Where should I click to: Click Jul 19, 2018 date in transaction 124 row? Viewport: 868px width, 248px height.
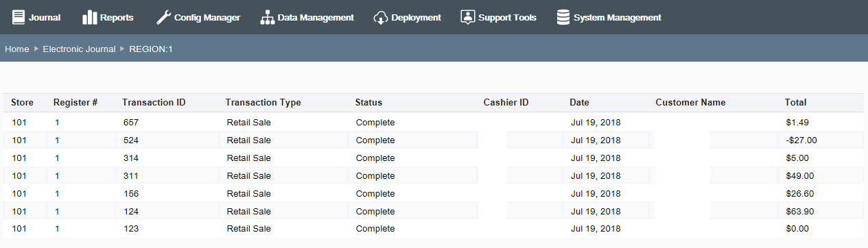596,212
